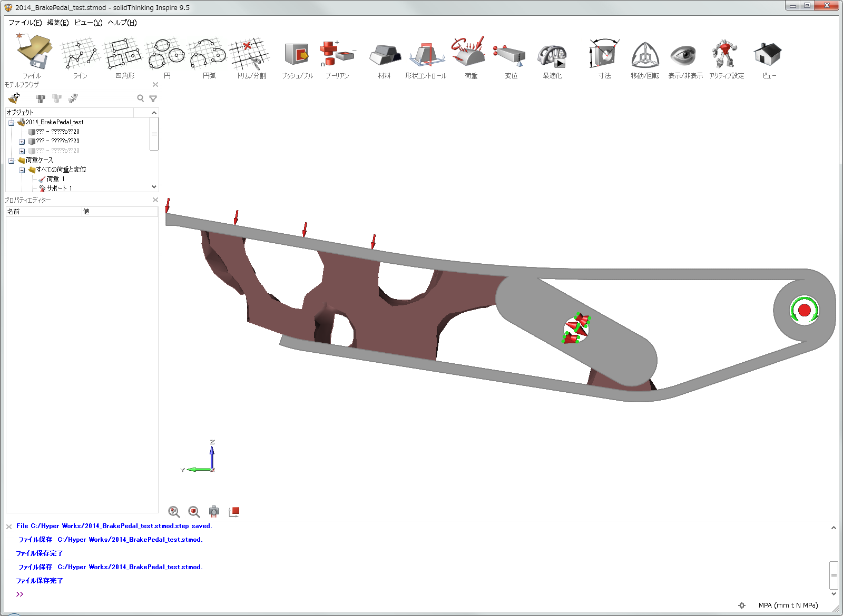Collapse the すべての荷重と変位 folder
Image resolution: width=843 pixels, height=616 pixels.
pos(22,170)
